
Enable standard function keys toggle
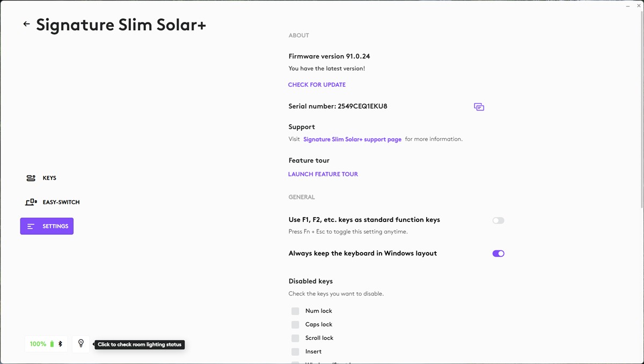(498, 220)
